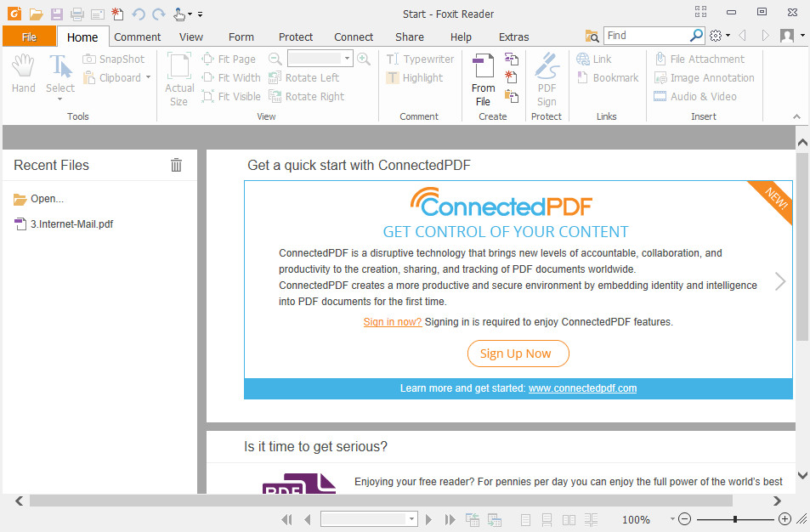Switch to the Comment ribbon tab
Screen dimensions: 810x532
(x=137, y=37)
